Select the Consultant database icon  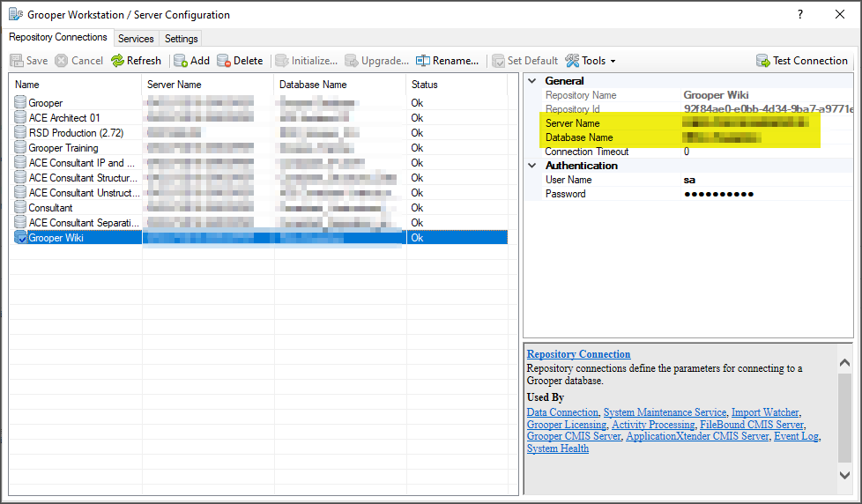click(x=20, y=207)
